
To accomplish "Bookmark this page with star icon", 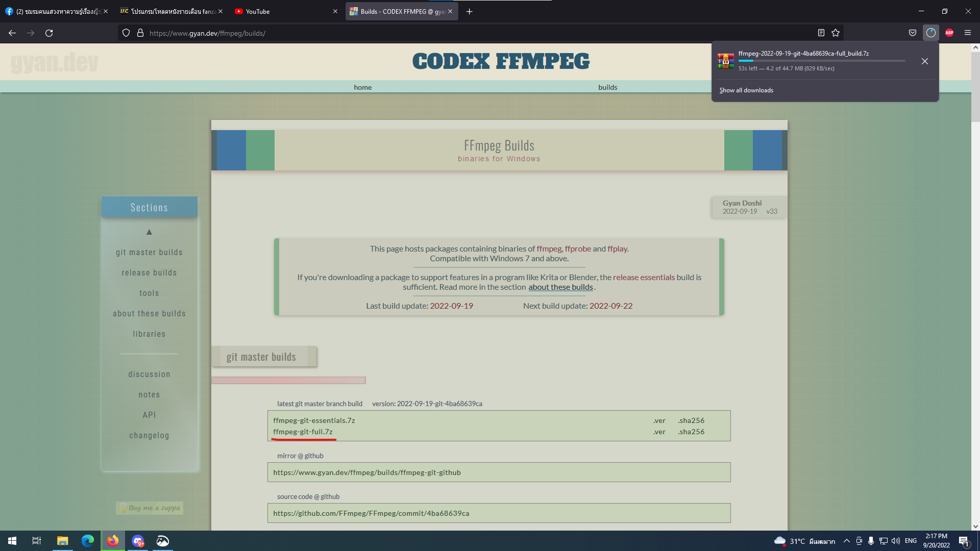I will [836, 33].
